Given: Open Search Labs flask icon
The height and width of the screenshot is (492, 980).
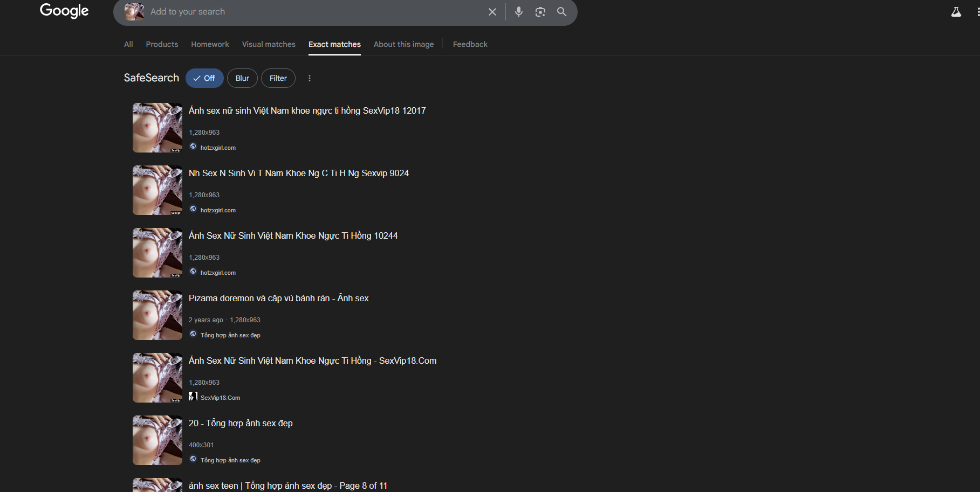Looking at the screenshot, I should coord(956,12).
